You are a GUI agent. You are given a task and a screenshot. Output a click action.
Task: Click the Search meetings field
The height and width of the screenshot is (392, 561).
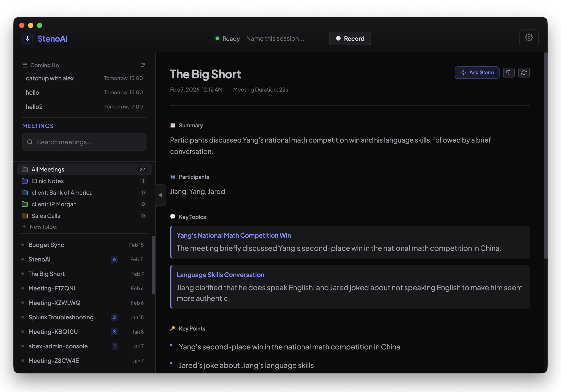pyautogui.click(x=84, y=142)
